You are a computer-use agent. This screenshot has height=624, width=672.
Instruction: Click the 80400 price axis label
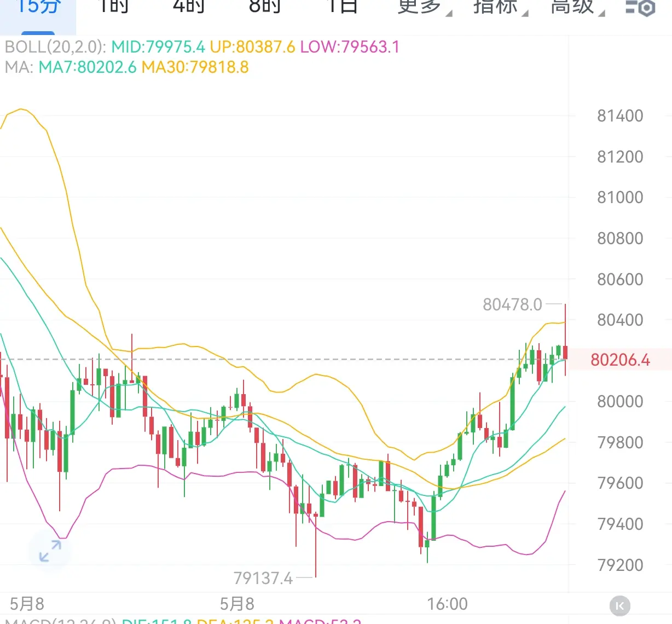(620, 320)
